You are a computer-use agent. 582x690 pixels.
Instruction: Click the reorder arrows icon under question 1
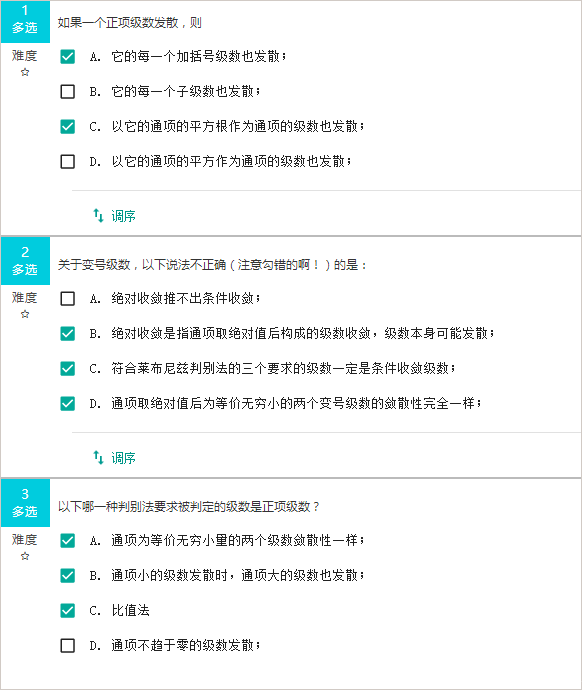click(99, 216)
